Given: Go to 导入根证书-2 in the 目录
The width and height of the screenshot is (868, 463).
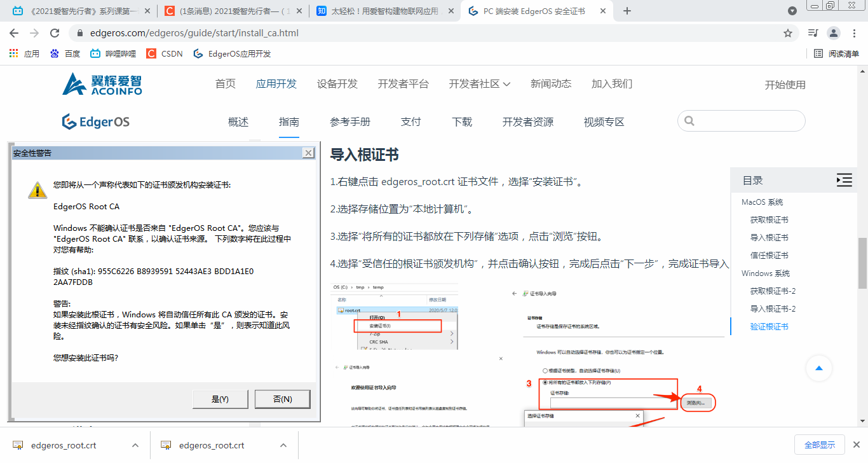Looking at the screenshot, I should pos(773,309).
